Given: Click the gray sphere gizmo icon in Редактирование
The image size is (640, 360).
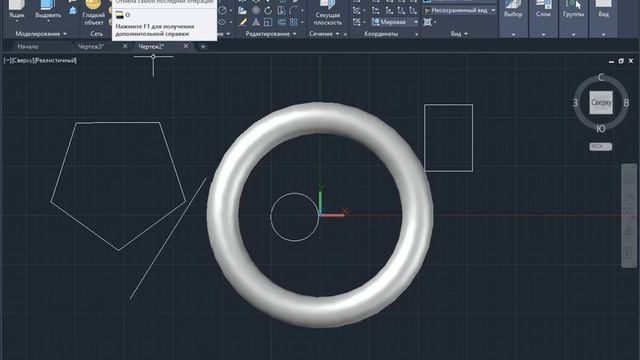Looking at the screenshot, I should pos(256,11).
